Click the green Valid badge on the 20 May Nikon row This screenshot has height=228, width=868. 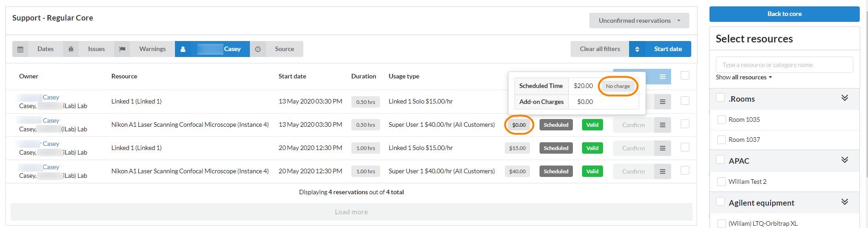[x=592, y=171]
